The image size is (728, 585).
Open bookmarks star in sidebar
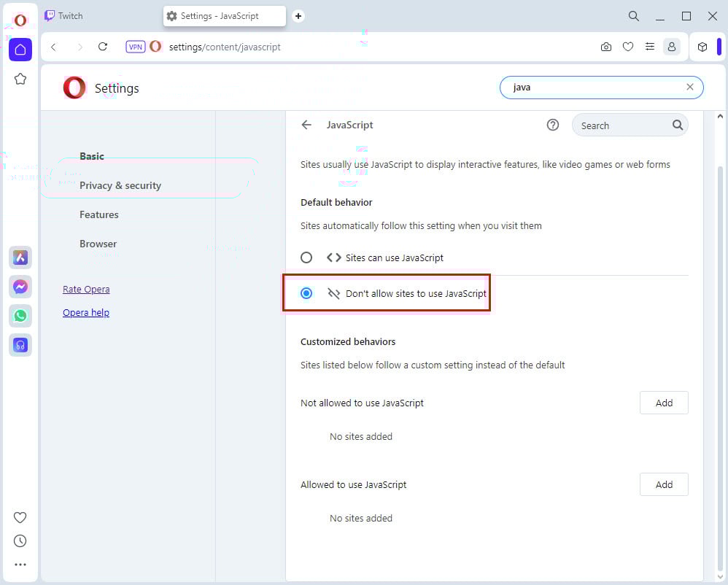(x=20, y=79)
